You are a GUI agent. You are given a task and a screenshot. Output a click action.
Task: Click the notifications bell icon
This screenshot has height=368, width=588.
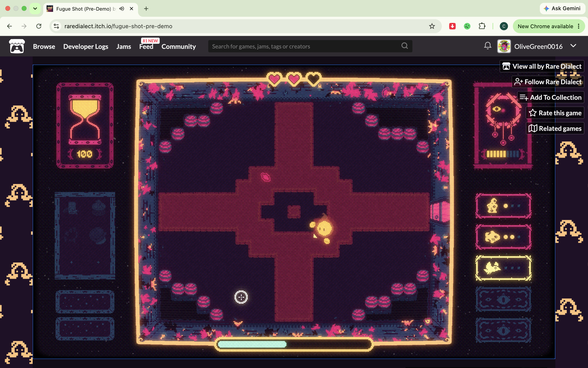pyautogui.click(x=487, y=46)
